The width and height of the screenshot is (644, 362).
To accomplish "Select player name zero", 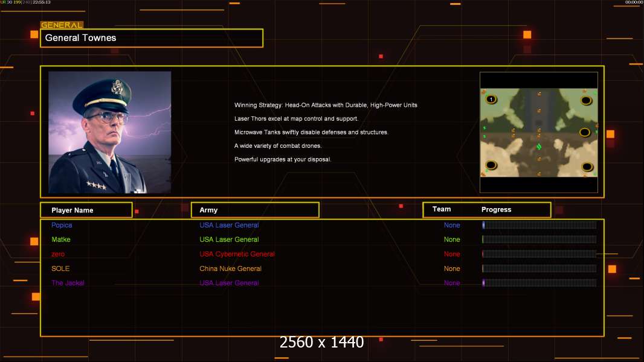I will tap(58, 254).
